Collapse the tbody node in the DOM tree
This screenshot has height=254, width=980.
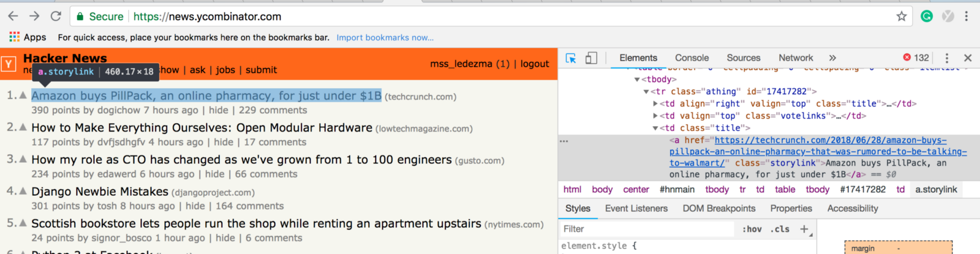(637, 80)
